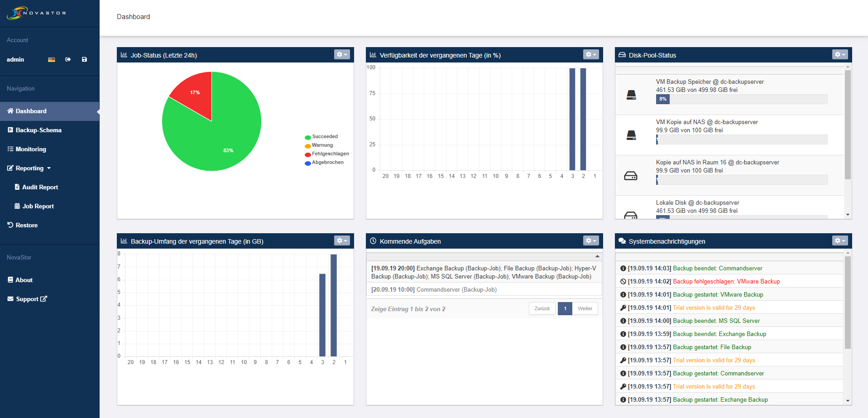The height and width of the screenshot is (418, 868).
Task: Click the Kopie auf NAS Raum 16 disk icon
Action: point(631,176)
